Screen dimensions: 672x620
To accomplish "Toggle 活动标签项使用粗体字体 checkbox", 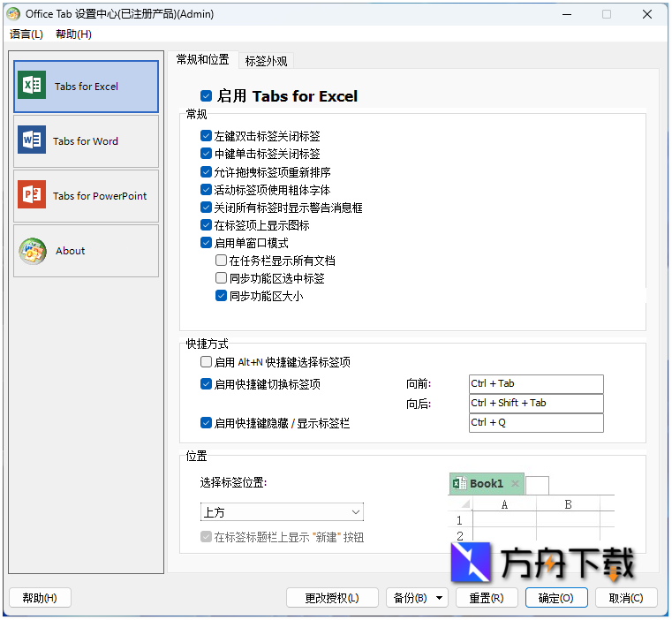I will click(206, 190).
